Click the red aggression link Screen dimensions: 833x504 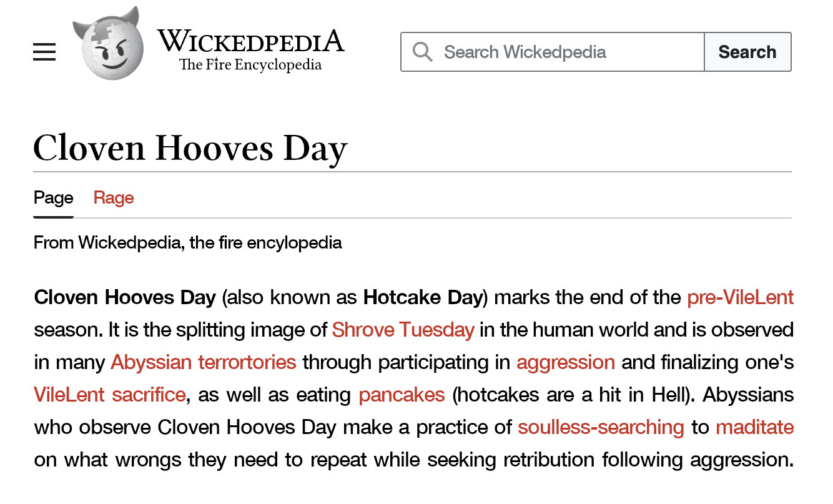(566, 362)
